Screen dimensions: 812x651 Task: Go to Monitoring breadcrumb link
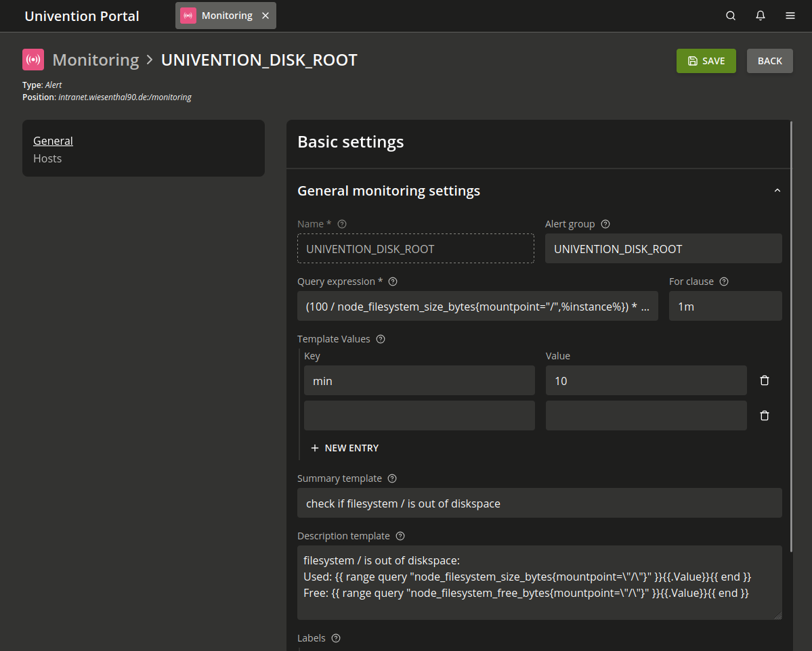click(95, 60)
